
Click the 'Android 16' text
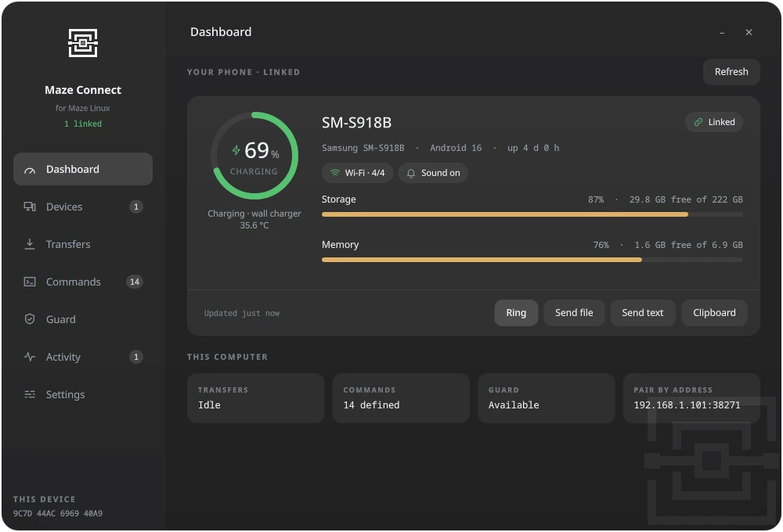[x=456, y=148]
